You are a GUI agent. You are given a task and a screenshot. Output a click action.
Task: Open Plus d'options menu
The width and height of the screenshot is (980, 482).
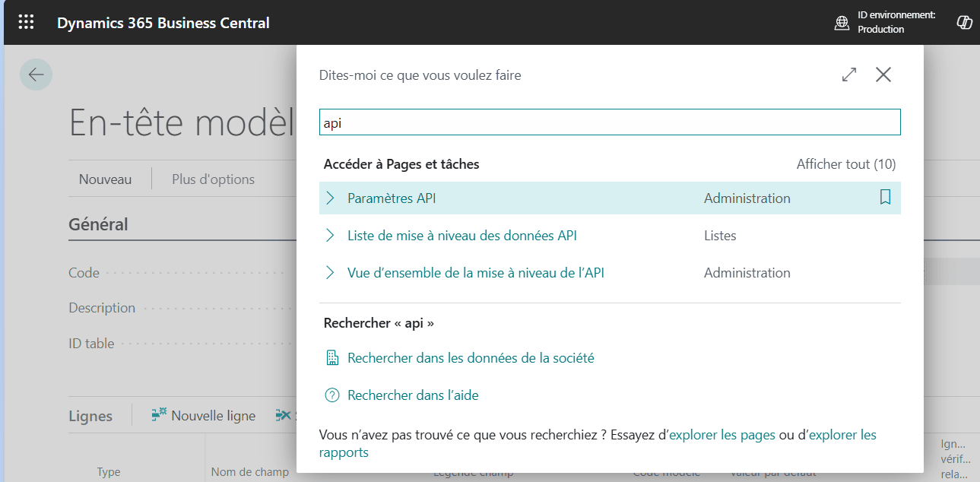[x=213, y=179]
